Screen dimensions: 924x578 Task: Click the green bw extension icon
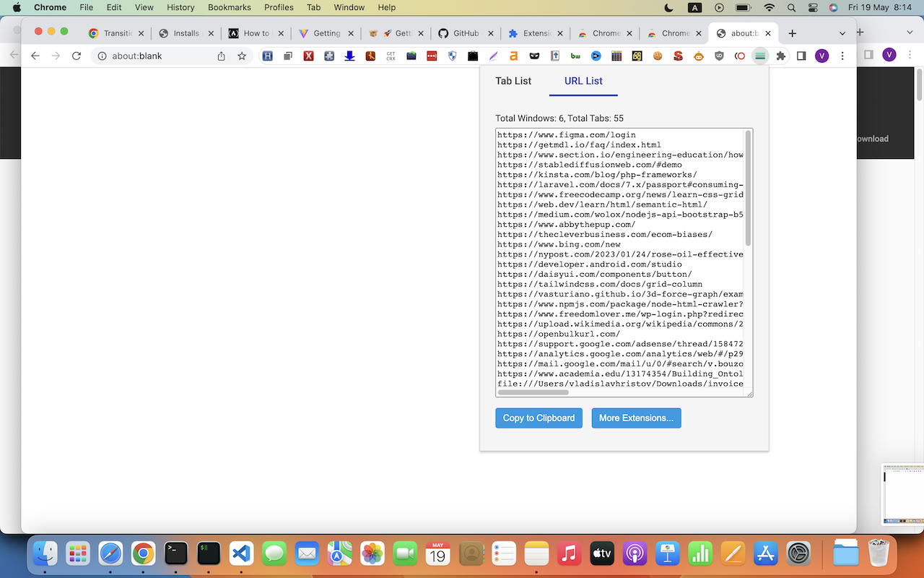tap(575, 56)
